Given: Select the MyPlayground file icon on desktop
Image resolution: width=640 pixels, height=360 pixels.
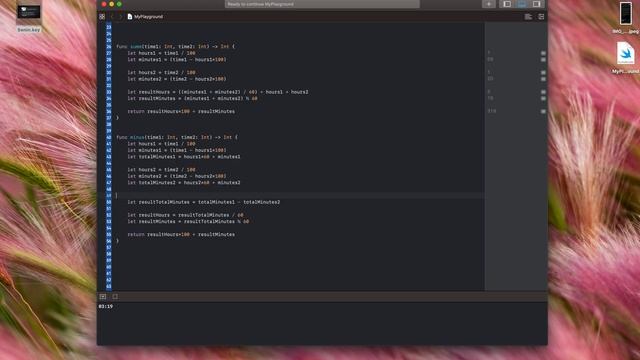Looking at the screenshot, I should coord(626,58).
